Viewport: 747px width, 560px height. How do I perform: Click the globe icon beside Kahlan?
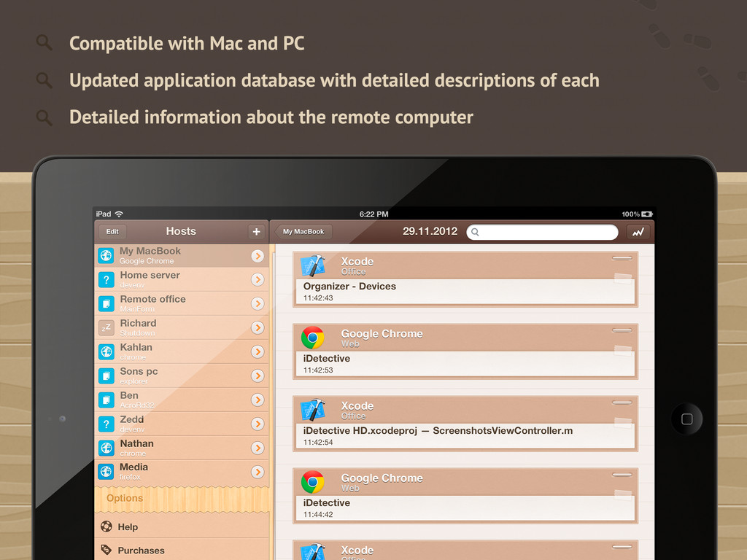pos(107,352)
